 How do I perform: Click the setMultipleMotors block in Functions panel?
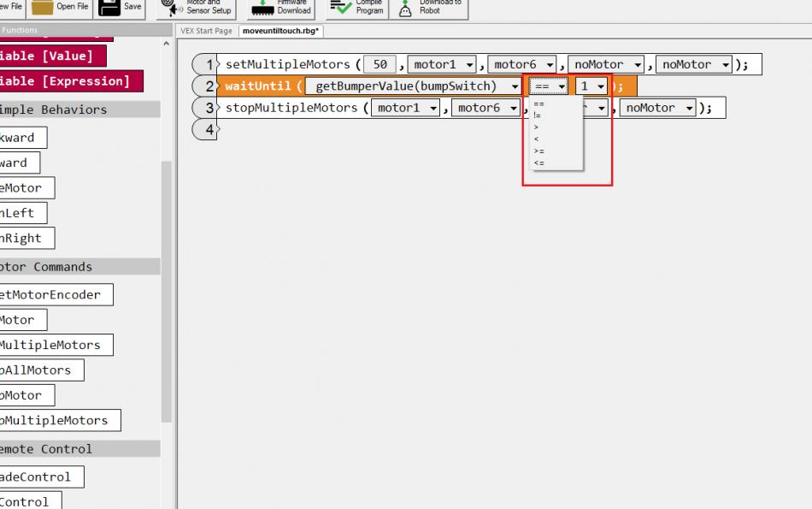pos(56,345)
